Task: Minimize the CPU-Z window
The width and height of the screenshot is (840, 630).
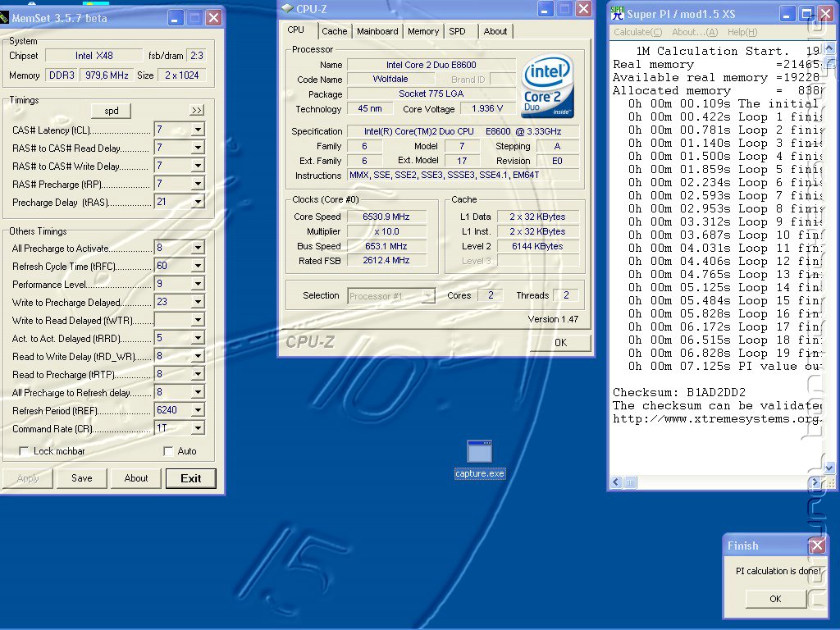Action: [x=545, y=9]
